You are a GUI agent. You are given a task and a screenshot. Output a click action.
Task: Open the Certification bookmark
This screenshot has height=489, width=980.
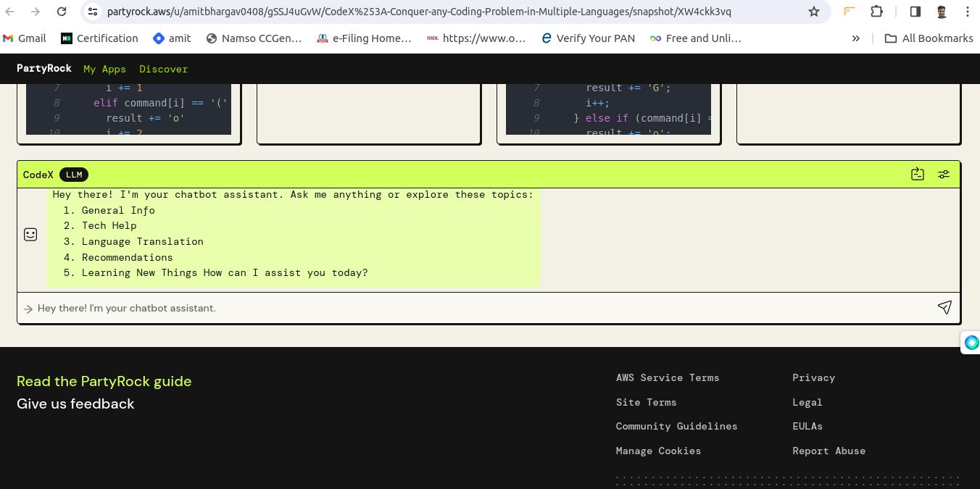pos(100,38)
